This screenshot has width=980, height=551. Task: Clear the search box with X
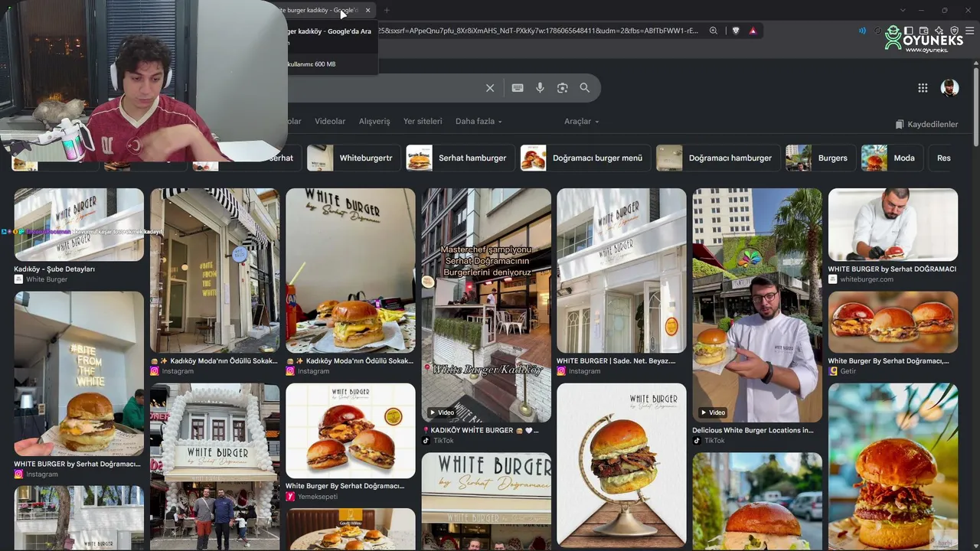[x=490, y=88]
